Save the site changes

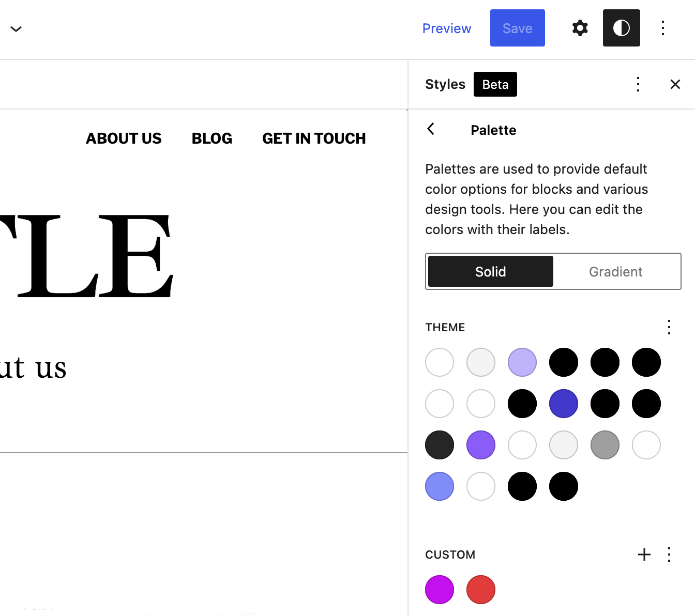pos(518,28)
